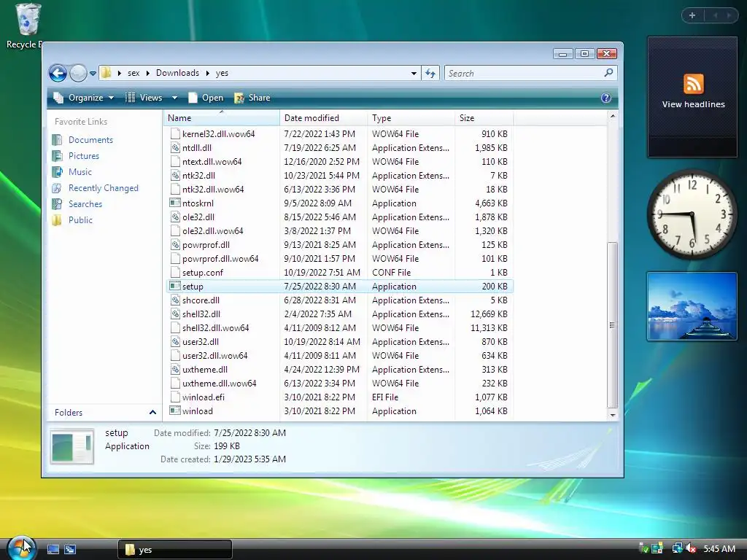Open Searches favorite link
This screenshot has width=747, height=560.
[x=85, y=204]
